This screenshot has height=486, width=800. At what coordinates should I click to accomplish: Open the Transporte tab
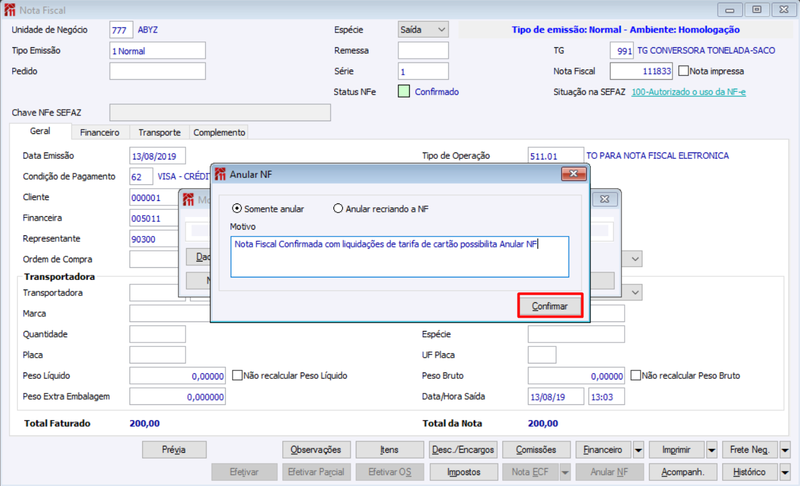159,132
